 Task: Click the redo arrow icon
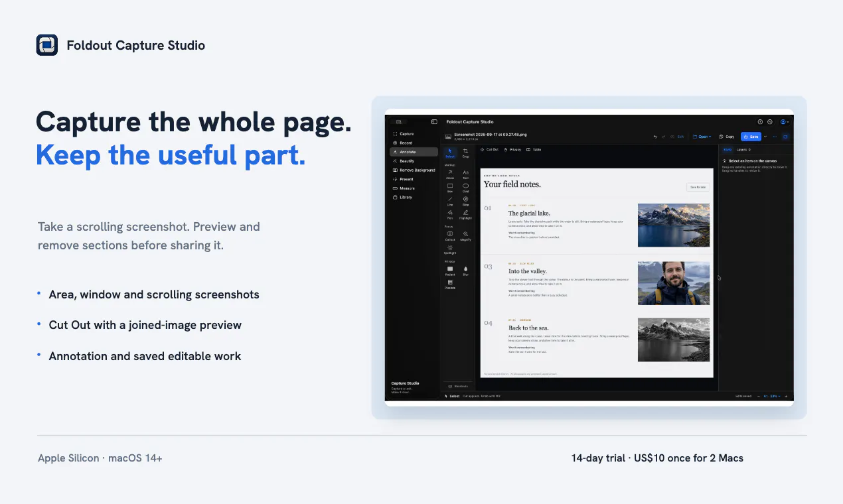pos(664,137)
